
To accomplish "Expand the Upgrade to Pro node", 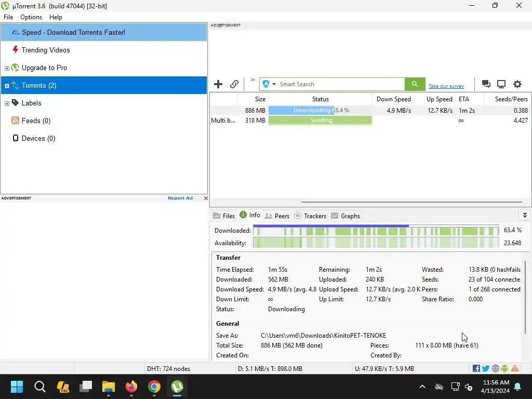I will tap(7, 68).
